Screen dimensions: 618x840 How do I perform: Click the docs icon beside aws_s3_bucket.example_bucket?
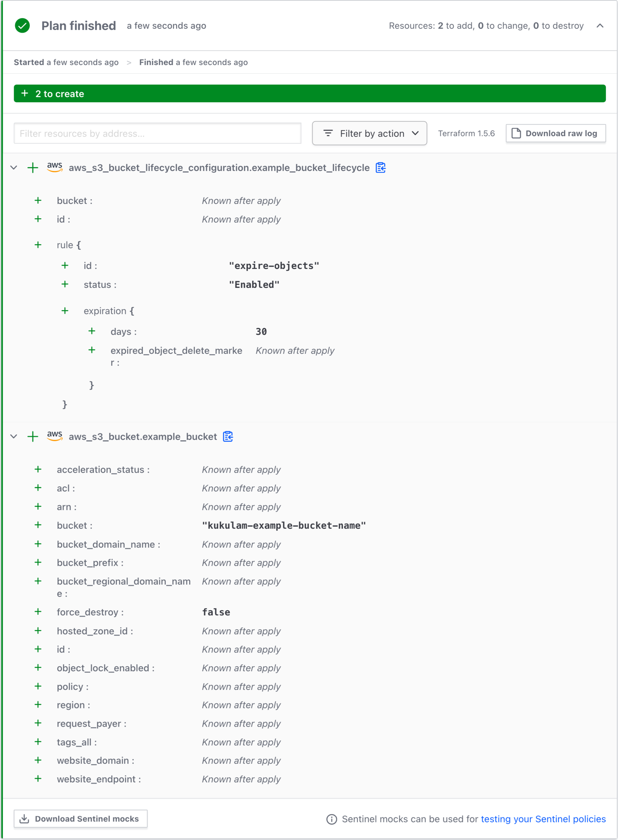228,437
